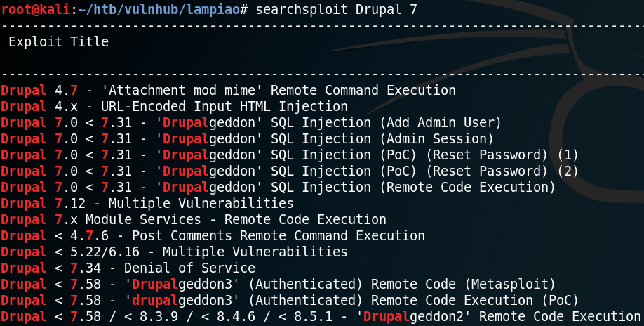The width and height of the screenshot is (644, 326).
Task: Click the root@kali prompt text
Action: 36,9
